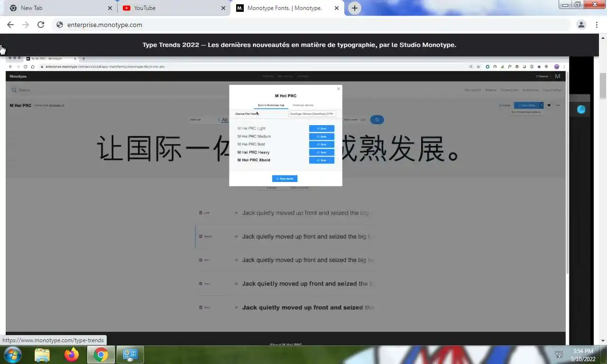Go back in Chrome browser

click(10, 25)
